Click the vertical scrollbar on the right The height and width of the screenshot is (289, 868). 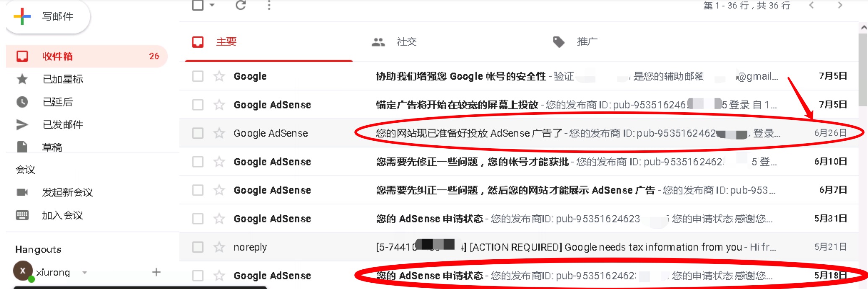point(863,69)
